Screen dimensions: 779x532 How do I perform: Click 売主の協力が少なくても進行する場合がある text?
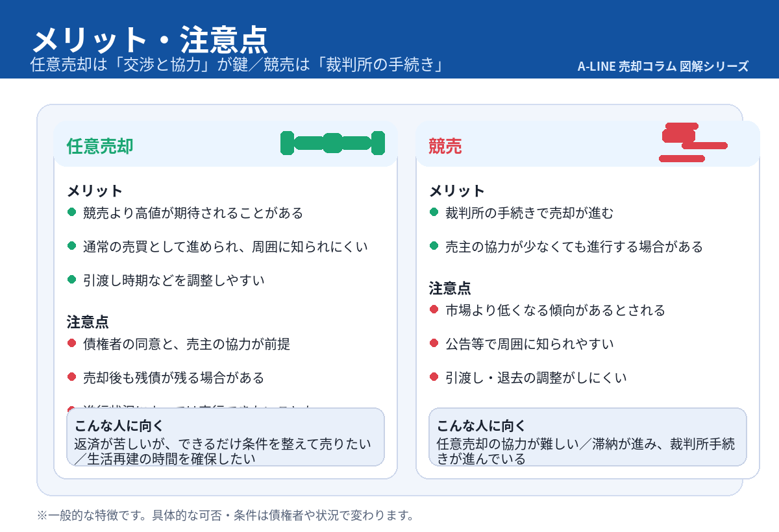pyautogui.click(x=574, y=247)
